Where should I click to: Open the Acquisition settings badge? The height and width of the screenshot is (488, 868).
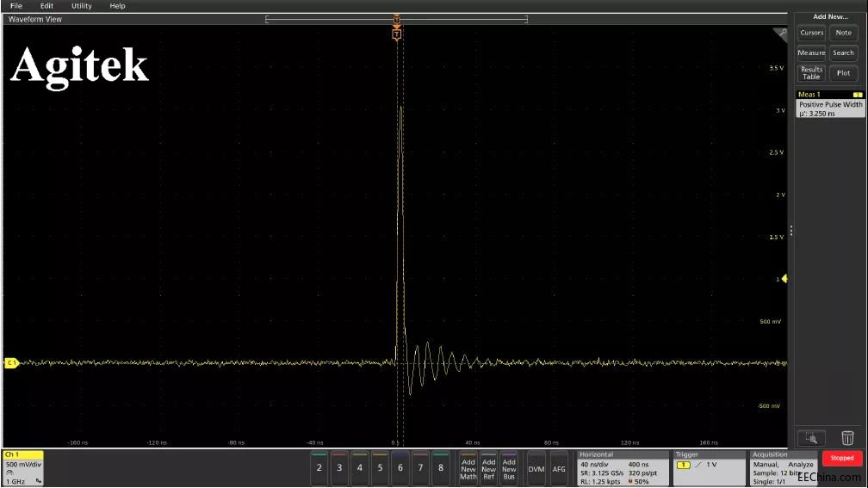783,468
